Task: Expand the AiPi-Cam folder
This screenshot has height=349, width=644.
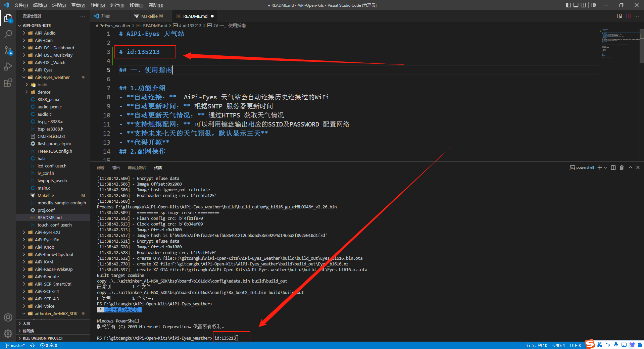Action: tap(44, 40)
